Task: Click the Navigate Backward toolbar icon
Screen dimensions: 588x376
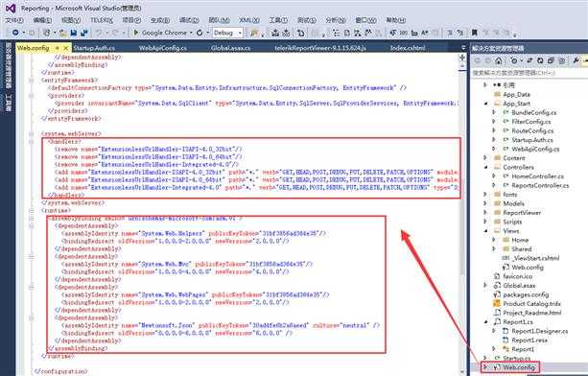Action: tap(15, 33)
